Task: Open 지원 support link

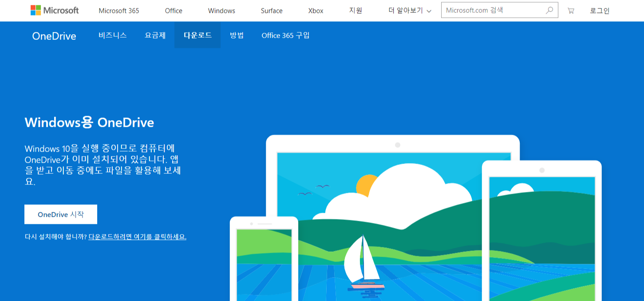Action: [x=356, y=11]
